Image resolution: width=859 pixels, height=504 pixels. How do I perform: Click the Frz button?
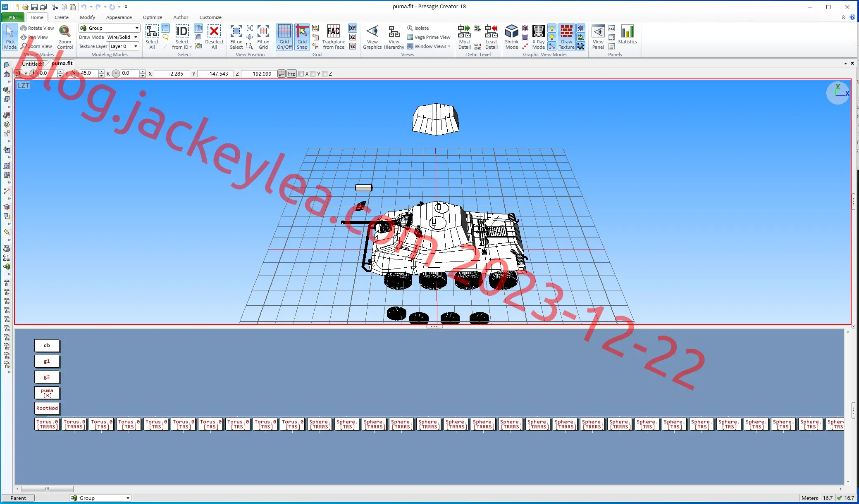click(291, 74)
